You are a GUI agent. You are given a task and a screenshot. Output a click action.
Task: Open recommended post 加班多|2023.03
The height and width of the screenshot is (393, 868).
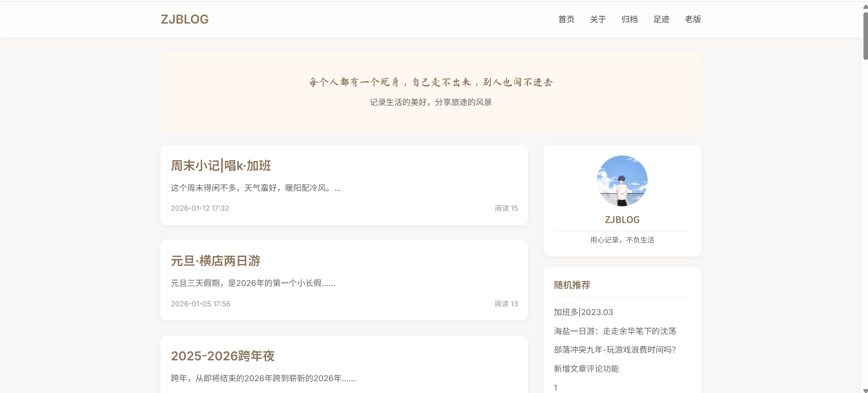pos(583,312)
